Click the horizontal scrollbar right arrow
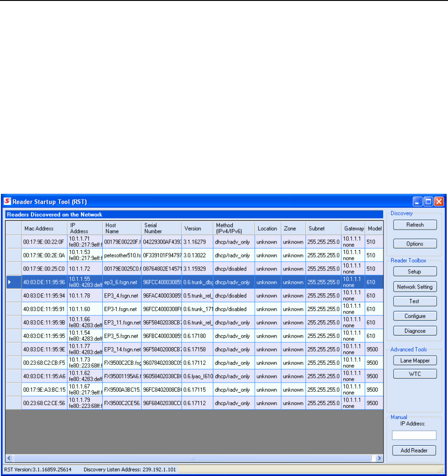The width and height of the screenshot is (448, 476). click(379, 458)
